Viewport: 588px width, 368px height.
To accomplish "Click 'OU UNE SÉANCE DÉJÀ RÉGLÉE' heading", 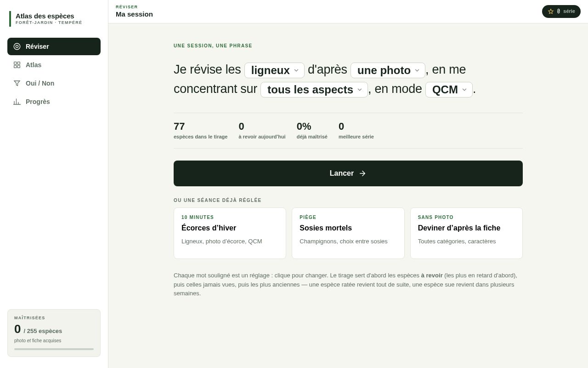I will pyautogui.click(x=218, y=201).
